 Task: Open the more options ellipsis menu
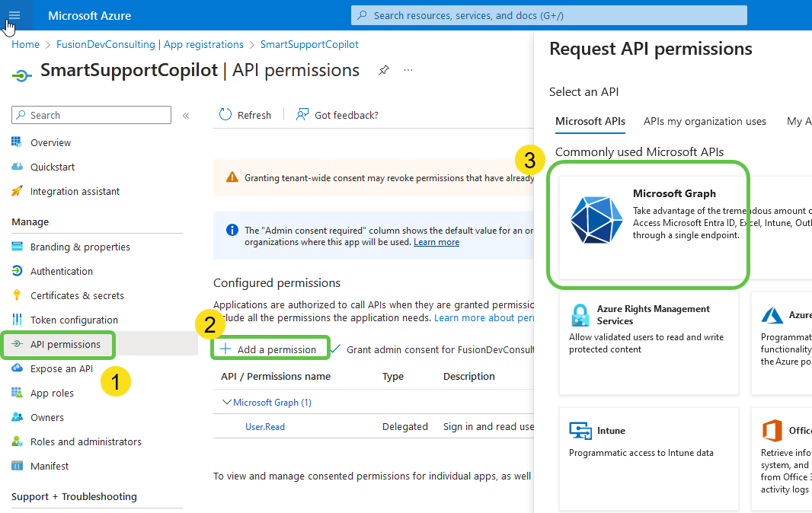click(x=408, y=69)
